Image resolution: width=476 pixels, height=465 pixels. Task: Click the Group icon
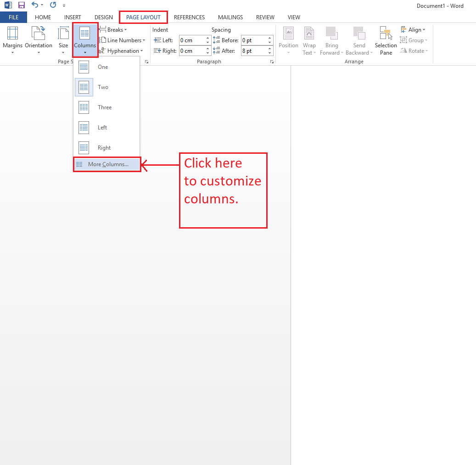(x=414, y=40)
